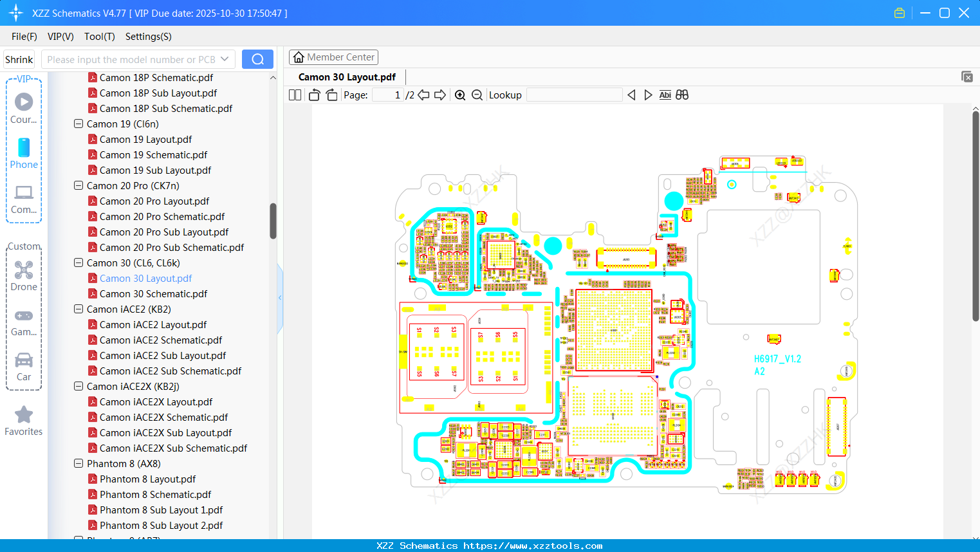Image resolution: width=980 pixels, height=552 pixels.
Task: Collapse the Camon iACE2X (KB2j) folder
Action: click(x=79, y=386)
